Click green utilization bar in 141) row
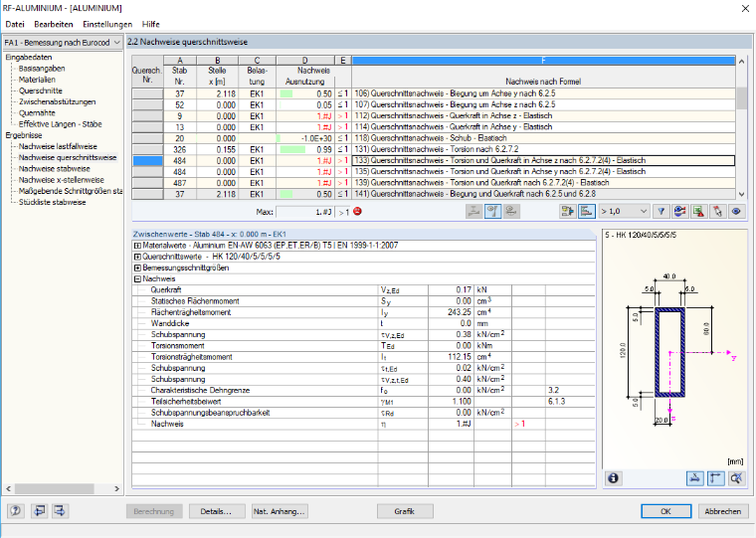 (286, 194)
